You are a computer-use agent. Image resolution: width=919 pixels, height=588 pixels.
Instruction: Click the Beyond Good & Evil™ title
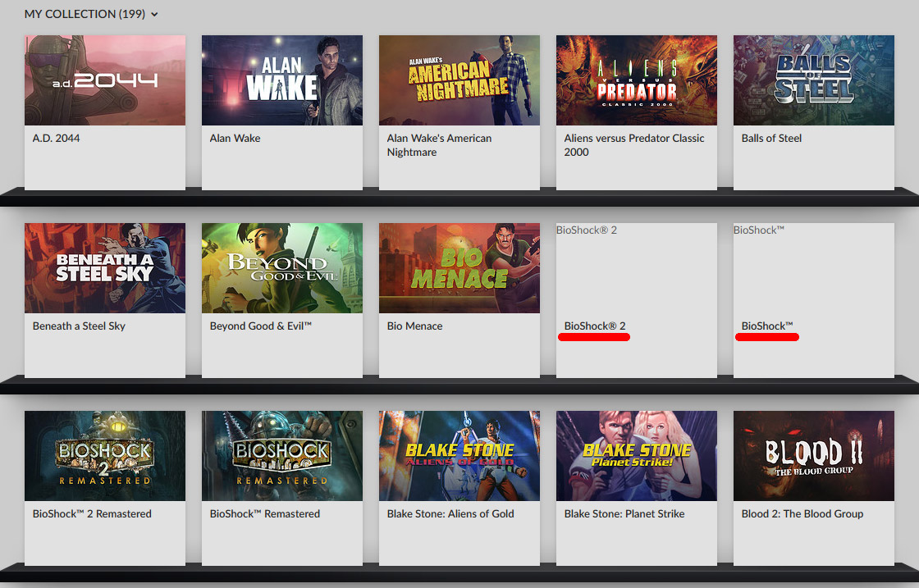click(261, 326)
